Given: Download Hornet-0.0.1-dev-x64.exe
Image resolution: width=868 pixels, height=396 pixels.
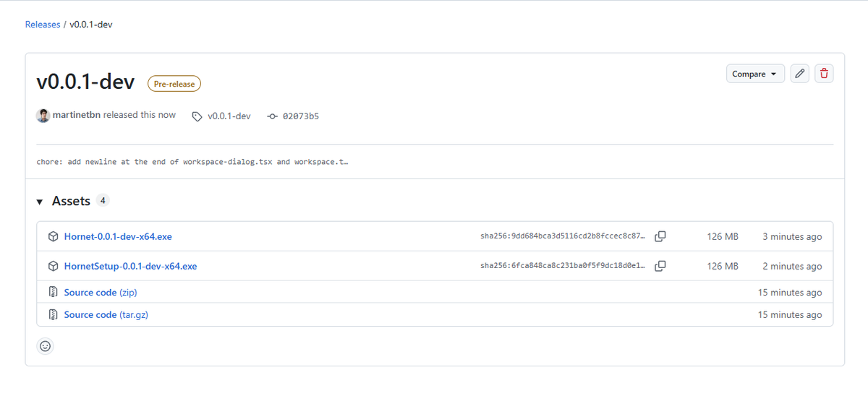Looking at the screenshot, I should 118,236.
